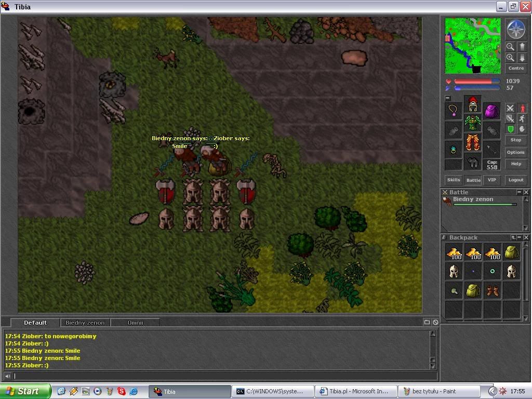Click the green minimap view
Image resolution: width=532 pixels, height=399 pixels.
tap(473, 46)
